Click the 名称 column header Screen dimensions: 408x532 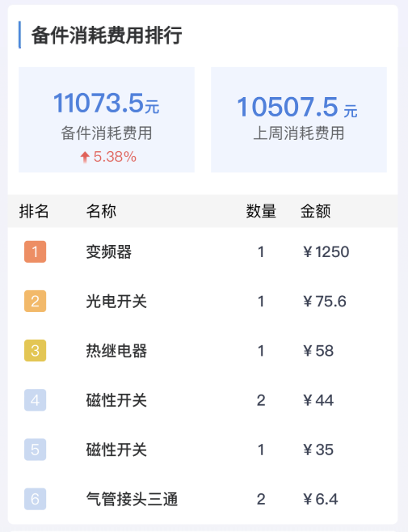[101, 211]
